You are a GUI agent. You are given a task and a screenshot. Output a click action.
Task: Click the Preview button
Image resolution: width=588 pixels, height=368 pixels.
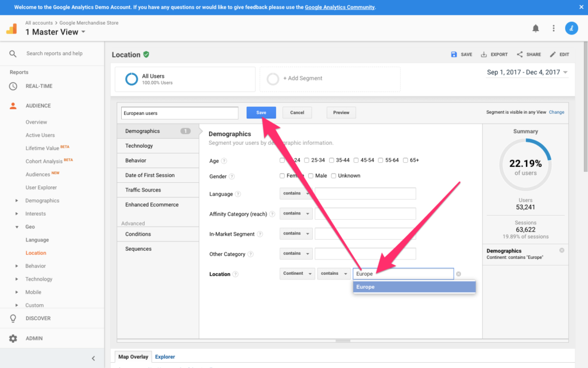coord(341,113)
